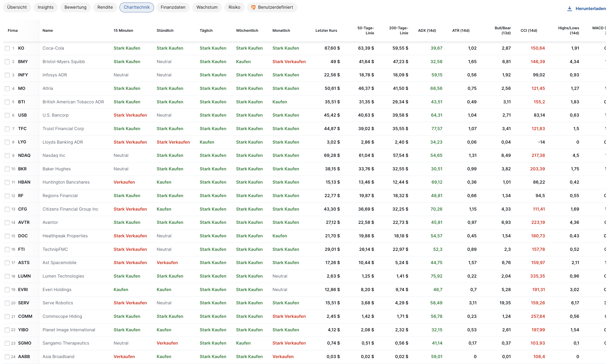Tick the SERV Serve Robotics checkbox

click(7, 303)
